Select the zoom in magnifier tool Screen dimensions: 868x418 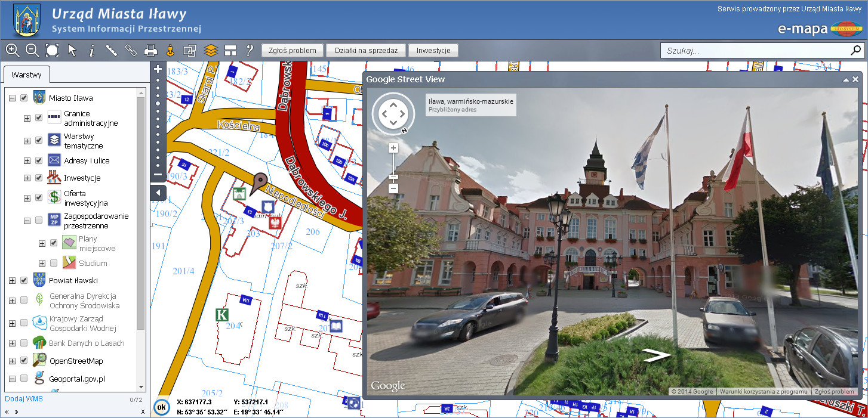pos(13,51)
